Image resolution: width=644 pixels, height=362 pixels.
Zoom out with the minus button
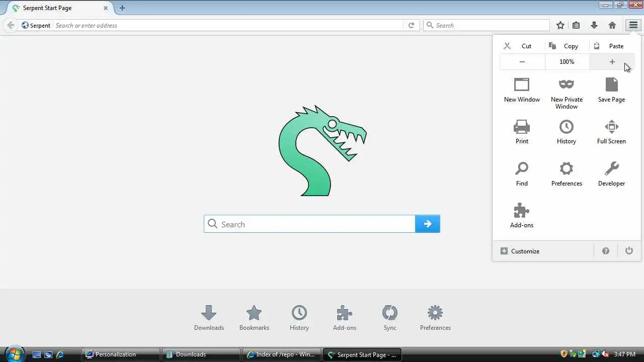click(522, 62)
